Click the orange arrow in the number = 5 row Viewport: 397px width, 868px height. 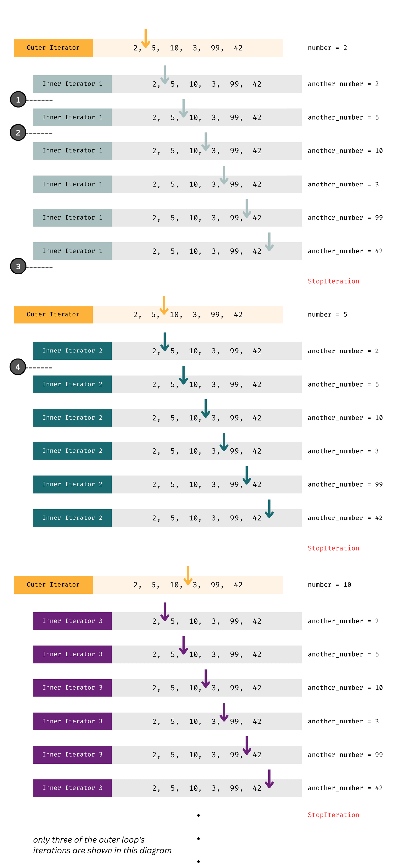click(164, 306)
